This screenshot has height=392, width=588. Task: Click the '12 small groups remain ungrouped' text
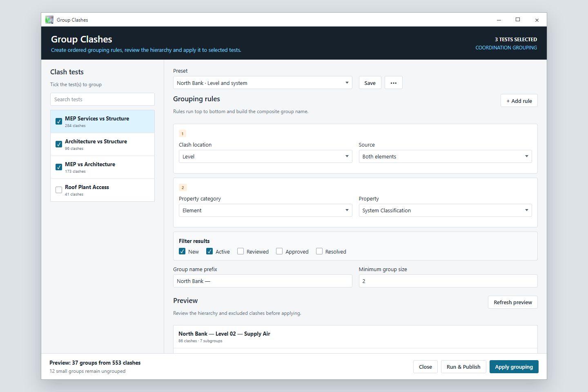(87, 371)
